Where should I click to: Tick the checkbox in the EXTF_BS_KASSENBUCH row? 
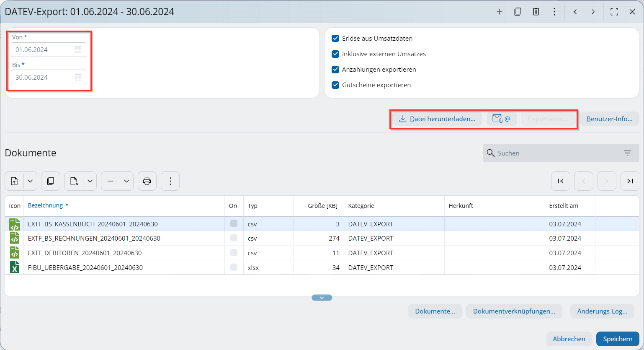(234, 223)
